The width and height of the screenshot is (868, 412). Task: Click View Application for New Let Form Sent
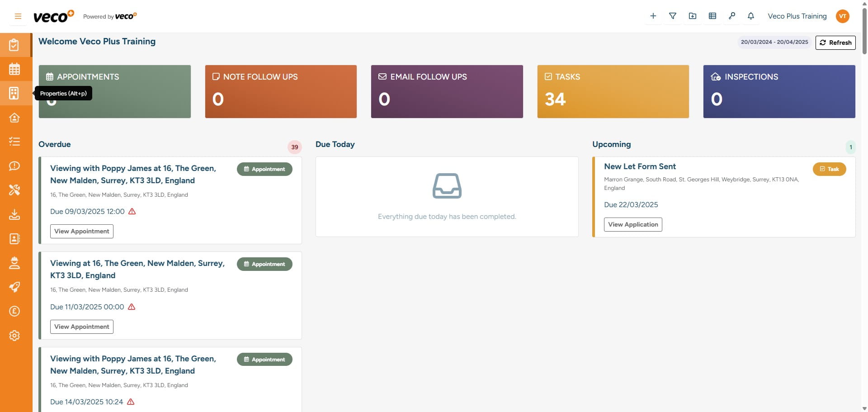point(633,224)
